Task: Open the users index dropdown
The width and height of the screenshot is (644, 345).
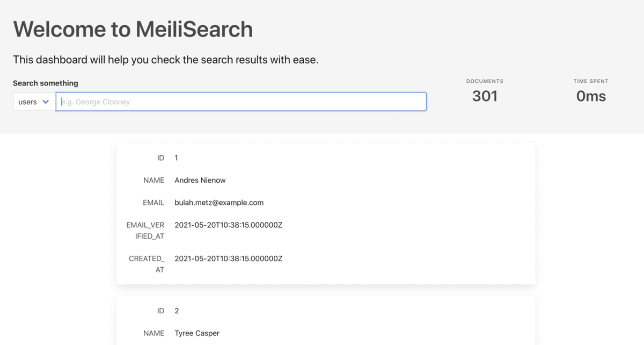Action: (33, 102)
